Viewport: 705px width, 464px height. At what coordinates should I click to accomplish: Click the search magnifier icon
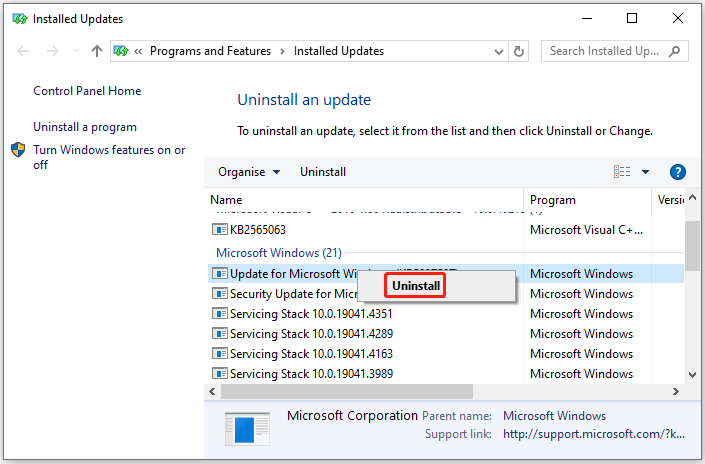click(x=674, y=51)
